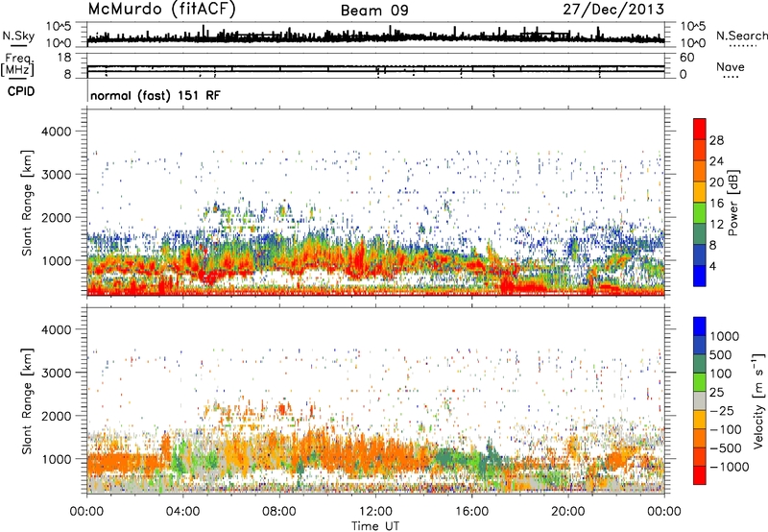
Task: Click the "-100" velocity colorbar value
Action: click(727, 429)
